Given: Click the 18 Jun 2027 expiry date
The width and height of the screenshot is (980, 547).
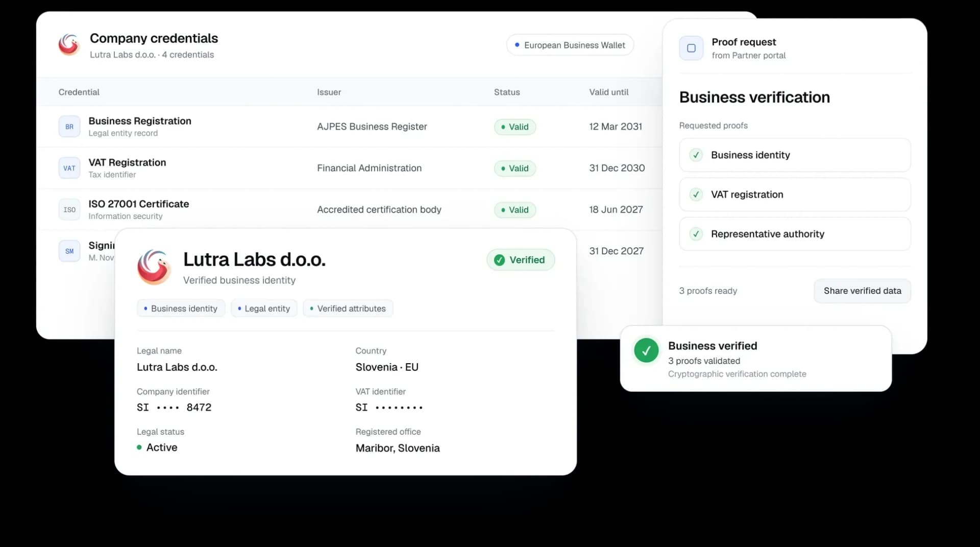Looking at the screenshot, I should pyautogui.click(x=616, y=209).
